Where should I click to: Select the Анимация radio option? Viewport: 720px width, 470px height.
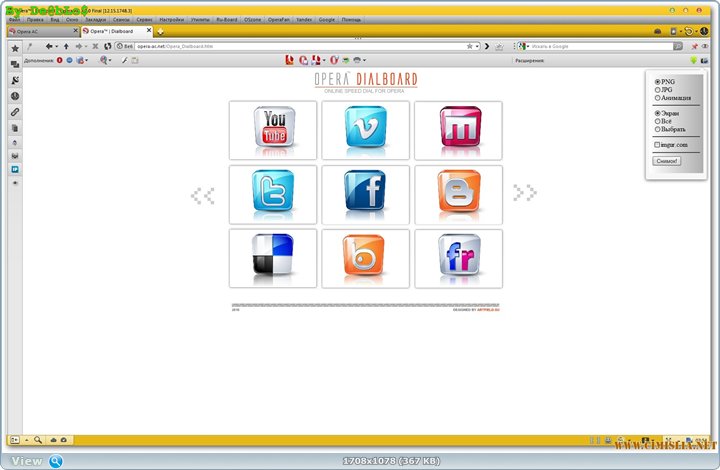pos(657,98)
